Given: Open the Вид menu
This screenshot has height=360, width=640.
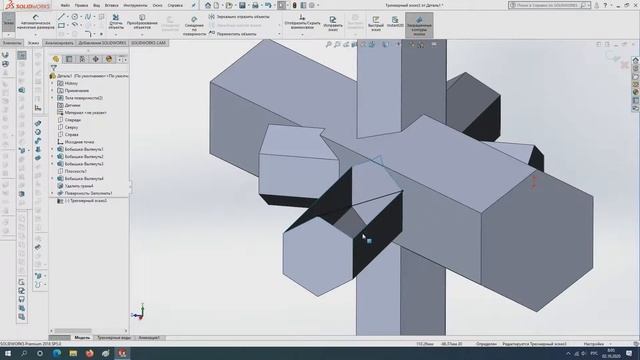Looking at the screenshot, I should 96,6.
